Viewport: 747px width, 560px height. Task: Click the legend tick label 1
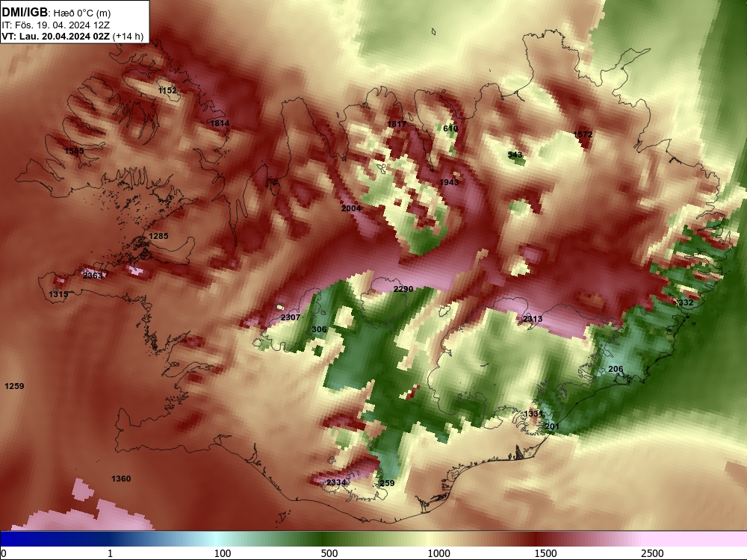click(110, 553)
